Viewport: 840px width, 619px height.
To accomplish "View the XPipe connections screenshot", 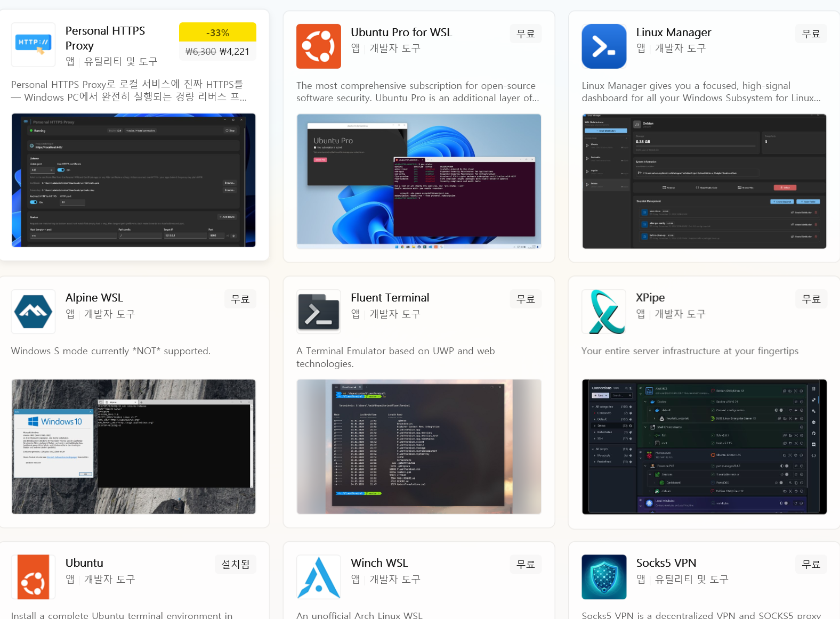I will coord(704,446).
